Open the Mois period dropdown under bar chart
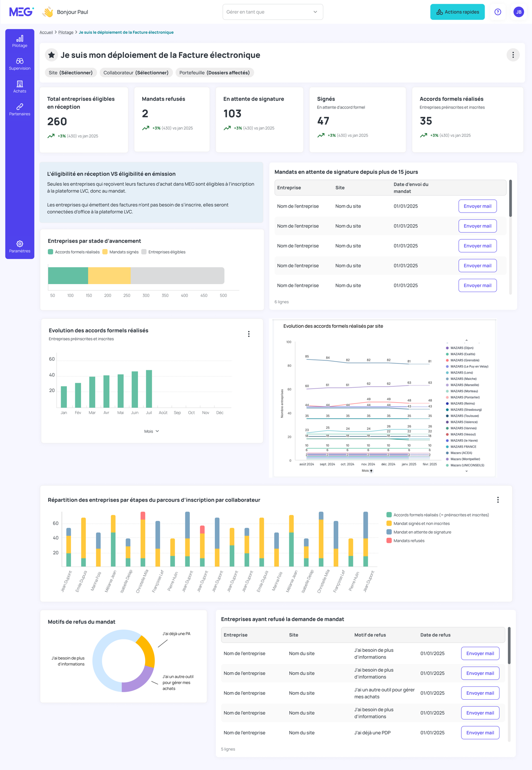 click(152, 431)
